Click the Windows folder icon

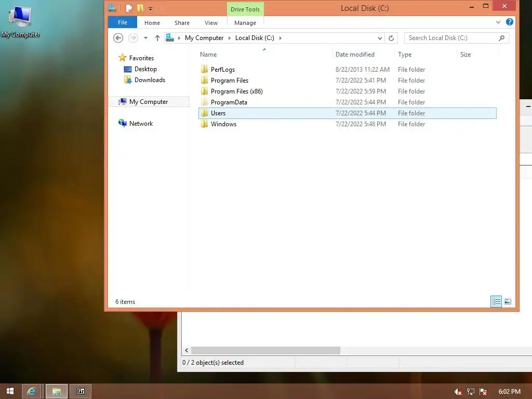click(x=204, y=124)
